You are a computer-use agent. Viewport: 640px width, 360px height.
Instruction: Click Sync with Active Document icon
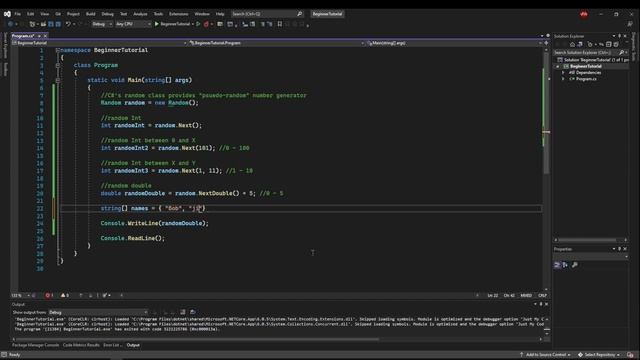tap(601, 44)
